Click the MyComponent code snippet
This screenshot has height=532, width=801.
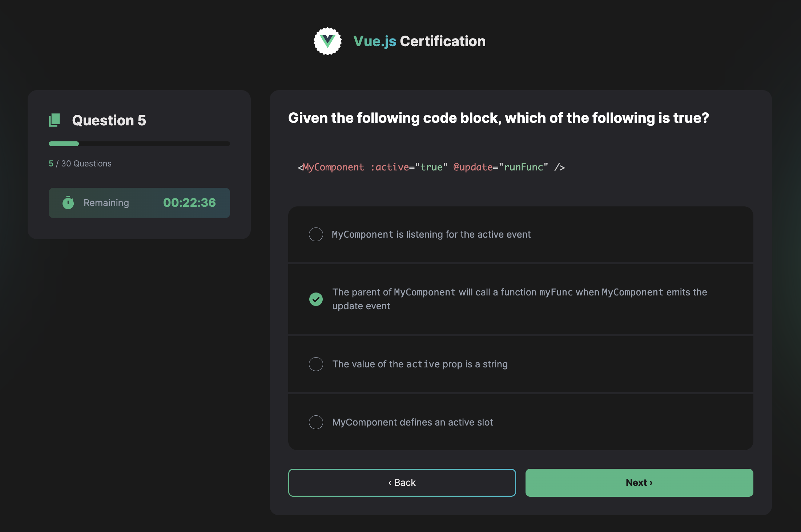431,167
